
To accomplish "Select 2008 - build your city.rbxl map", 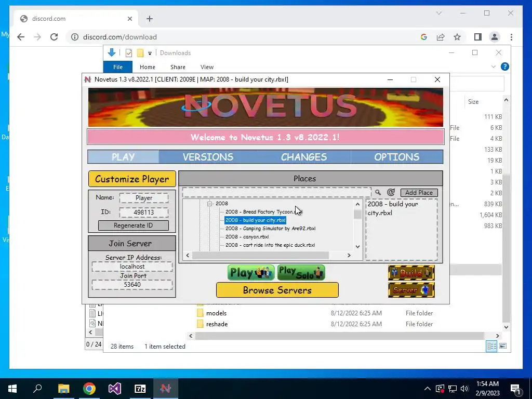I will tap(255, 220).
